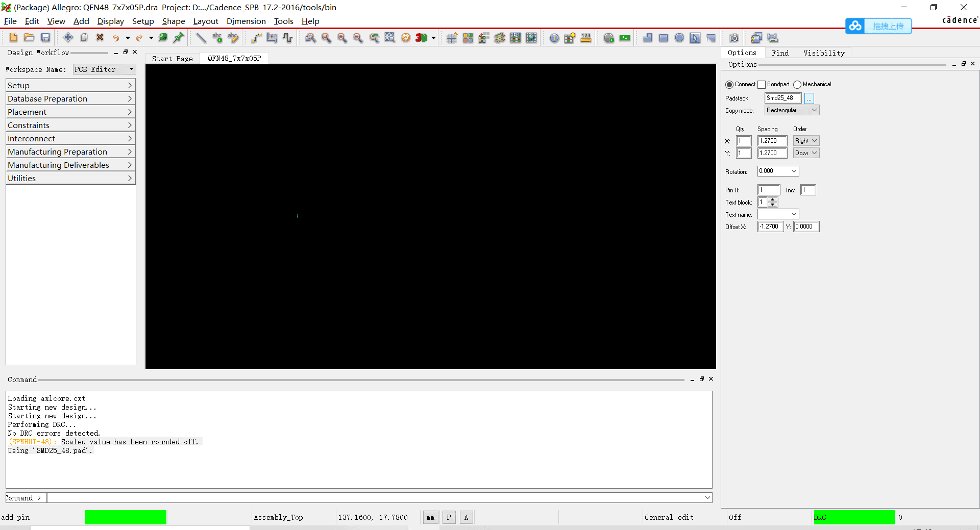Switch to the Find tab
Image resolution: width=980 pixels, height=530 pixels.
pos(780,53)
